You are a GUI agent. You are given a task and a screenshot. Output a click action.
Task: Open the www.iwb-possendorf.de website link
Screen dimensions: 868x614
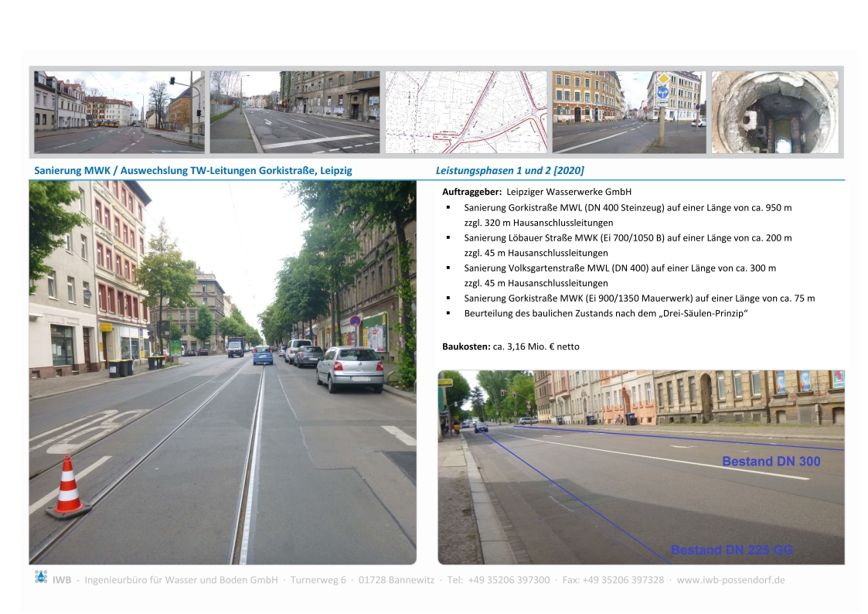pyautogui.click(x=730, y=580)
